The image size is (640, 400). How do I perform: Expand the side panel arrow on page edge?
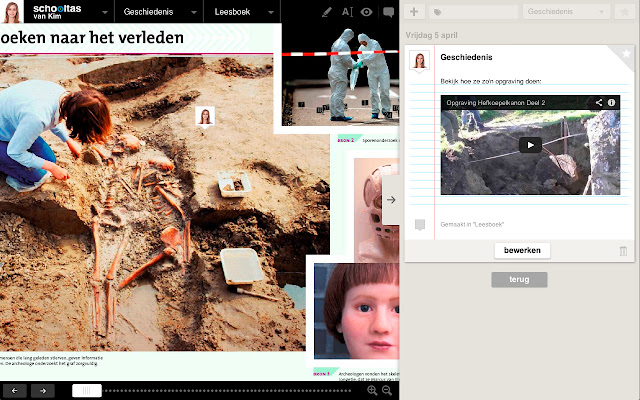391,200
